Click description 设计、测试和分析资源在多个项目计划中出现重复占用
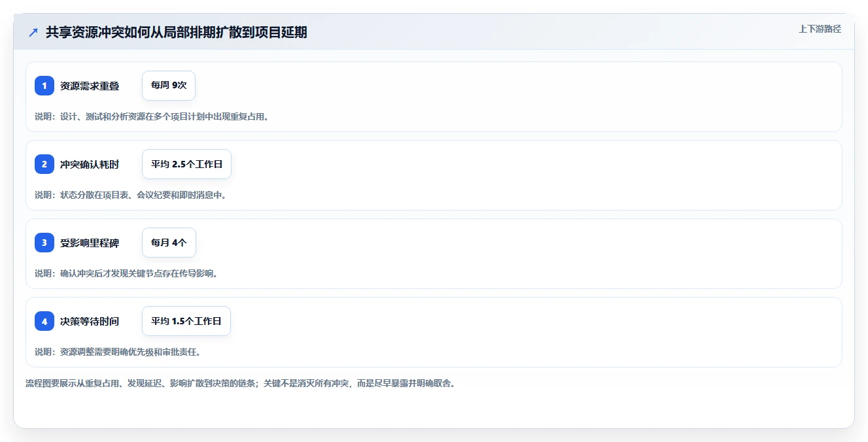Screen dimensions: 868x442 (164, 116)
